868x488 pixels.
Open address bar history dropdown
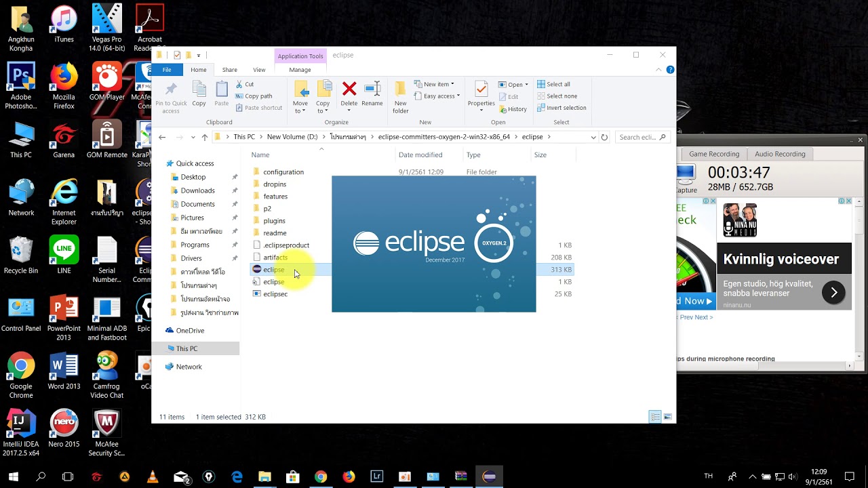tap(593, 137)
